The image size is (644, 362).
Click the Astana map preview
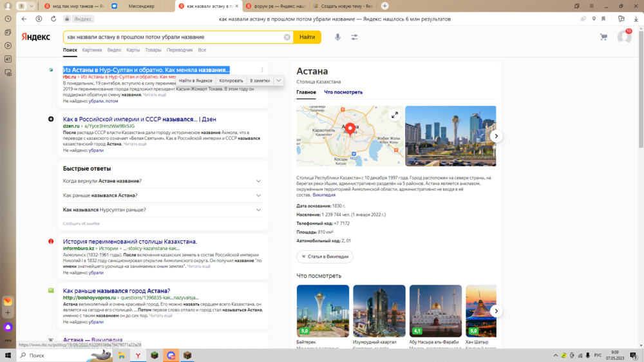(x=350, y=136)
